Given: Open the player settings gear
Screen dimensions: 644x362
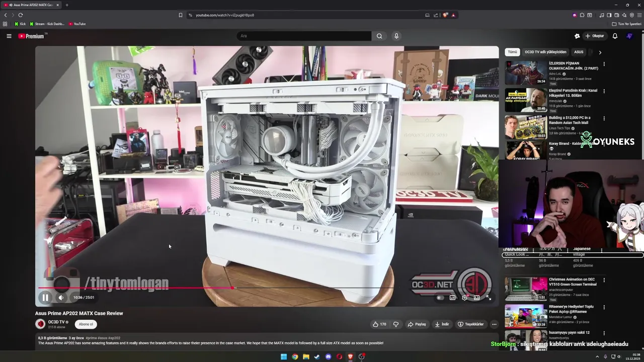Looking at the screenshot, I should coord(464,298).
